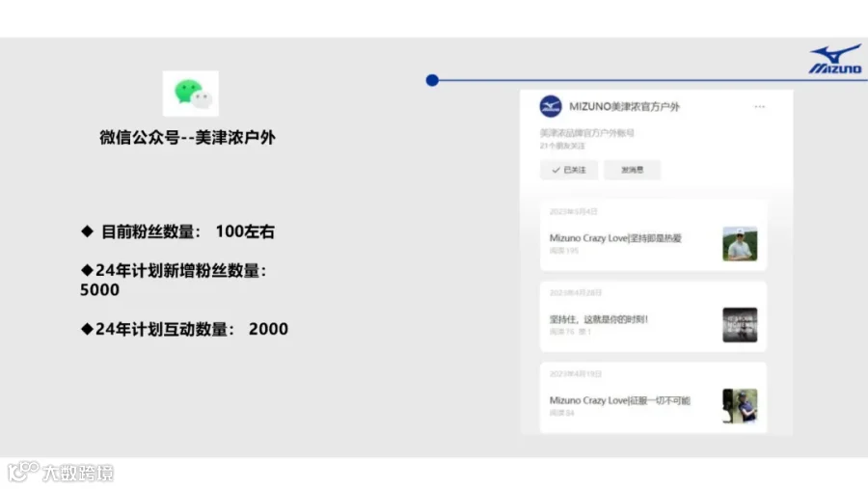
Task: Open the MIZUNO account avatar
Action: tap(551, 106)
